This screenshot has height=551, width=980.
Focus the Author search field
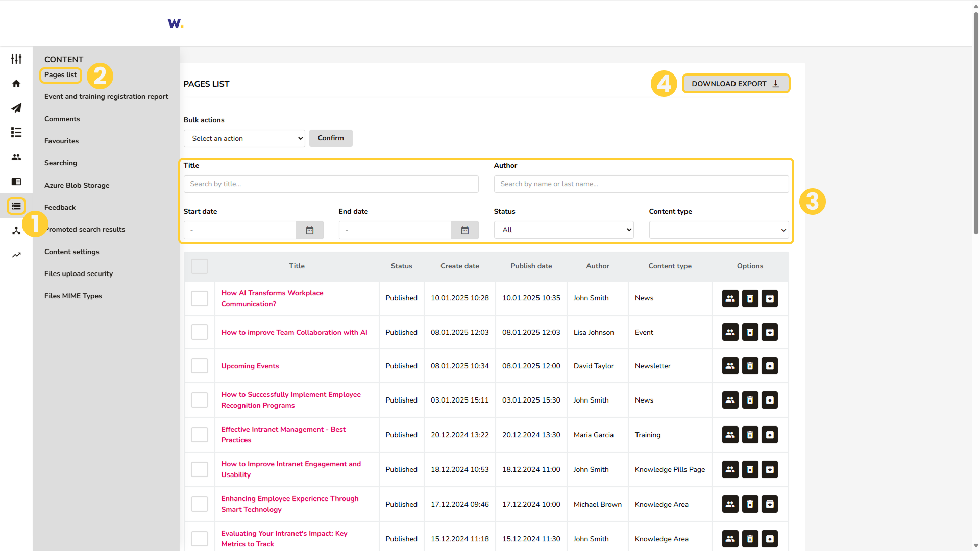click(x=642, y=184)
